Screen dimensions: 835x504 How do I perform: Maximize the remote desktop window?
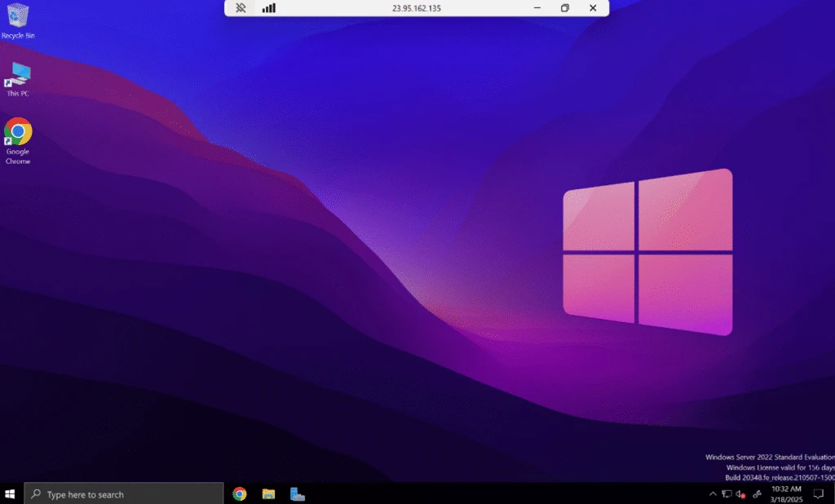click(x=564, y=8)
